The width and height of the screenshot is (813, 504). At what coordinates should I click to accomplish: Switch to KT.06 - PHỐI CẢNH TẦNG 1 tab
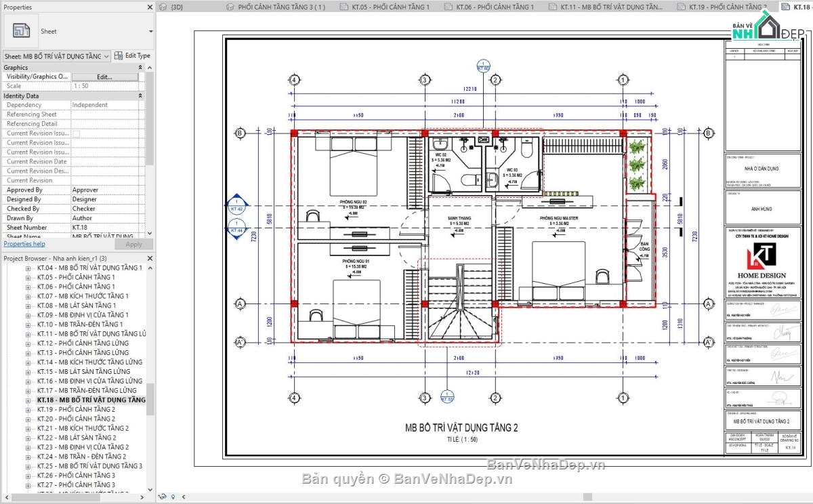click(x=495, y=7)
